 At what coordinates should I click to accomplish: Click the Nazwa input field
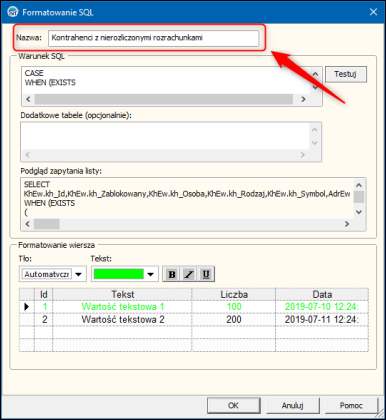click(153, 38)
